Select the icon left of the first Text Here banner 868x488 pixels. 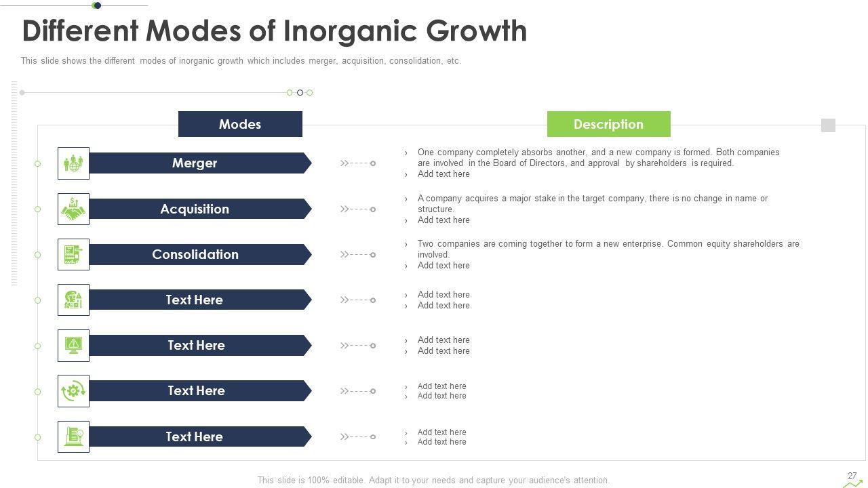[73, 300]
